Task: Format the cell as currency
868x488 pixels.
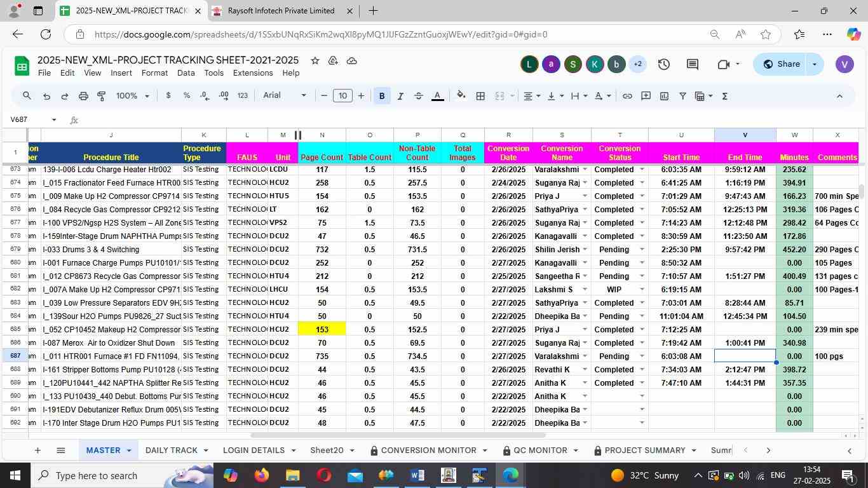Action: (168, 96)
